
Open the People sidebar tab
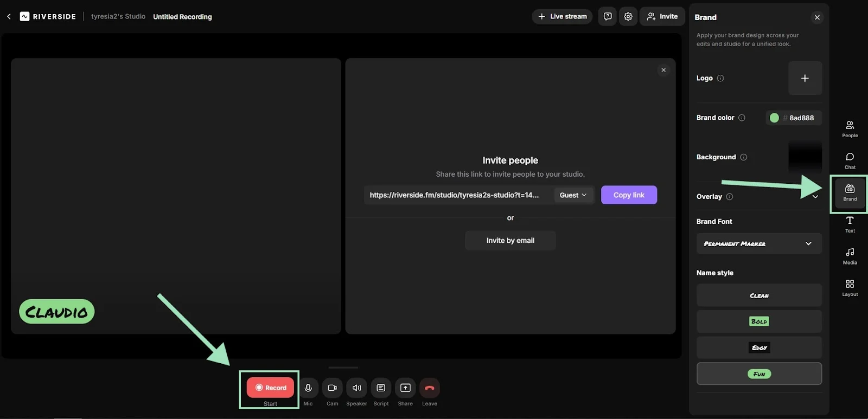(850, 129)
